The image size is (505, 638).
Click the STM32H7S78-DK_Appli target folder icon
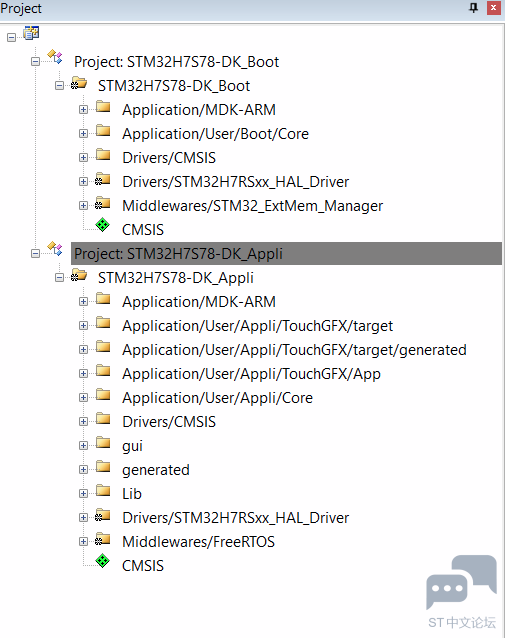point(79,275)
